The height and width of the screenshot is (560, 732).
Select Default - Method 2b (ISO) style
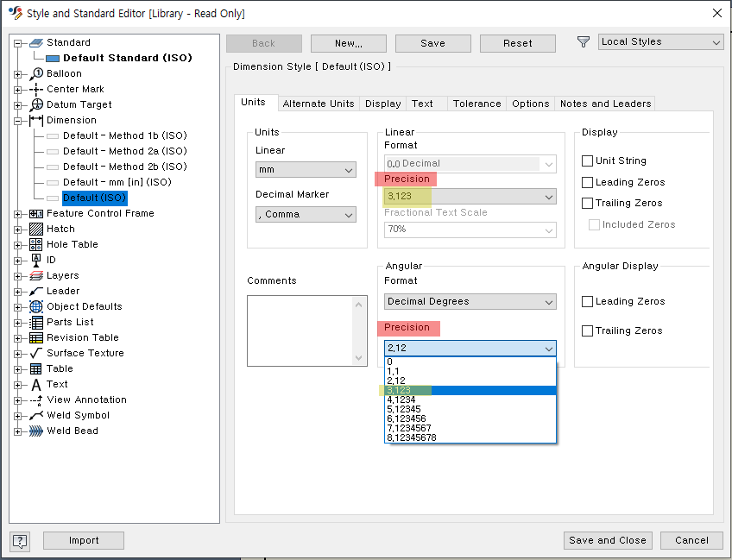(x=124, y=167)
